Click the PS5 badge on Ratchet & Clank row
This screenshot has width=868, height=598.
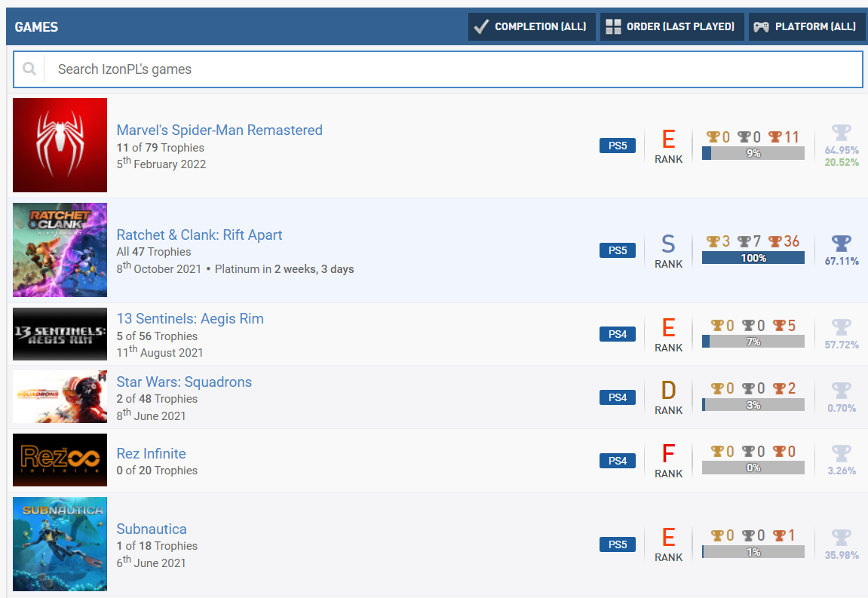point(617,250)
